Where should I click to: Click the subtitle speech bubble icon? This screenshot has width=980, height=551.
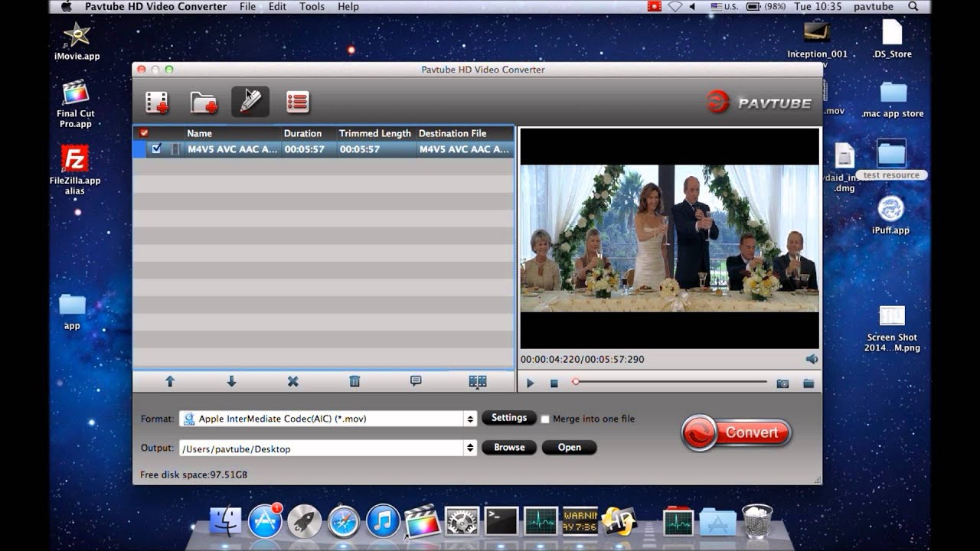click(x=416, y=381)
